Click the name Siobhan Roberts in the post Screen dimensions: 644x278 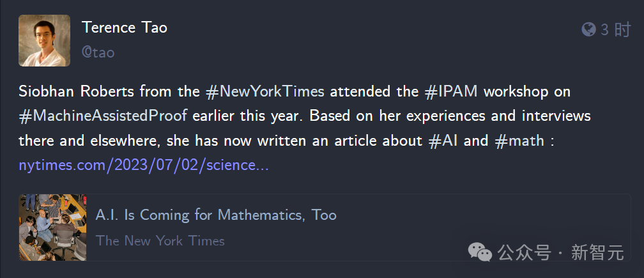(x=77, y=91)
